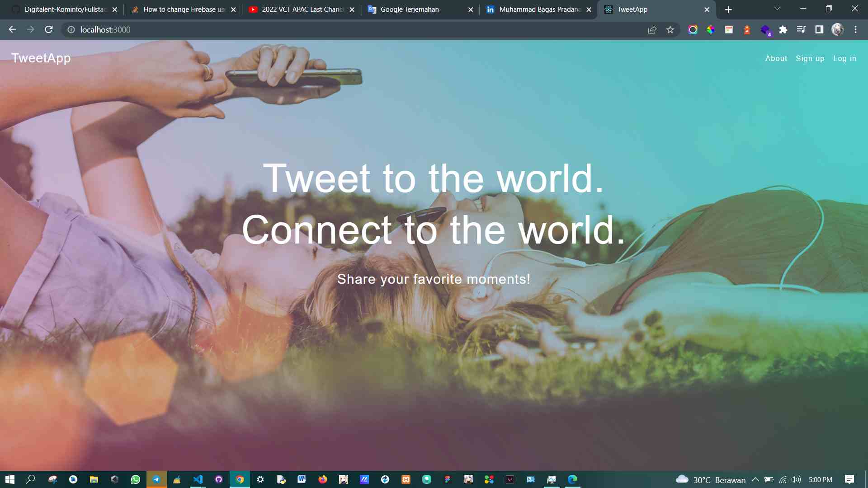
Task: Click the rainbow color picker extension icon
Action: pos(711,30)
